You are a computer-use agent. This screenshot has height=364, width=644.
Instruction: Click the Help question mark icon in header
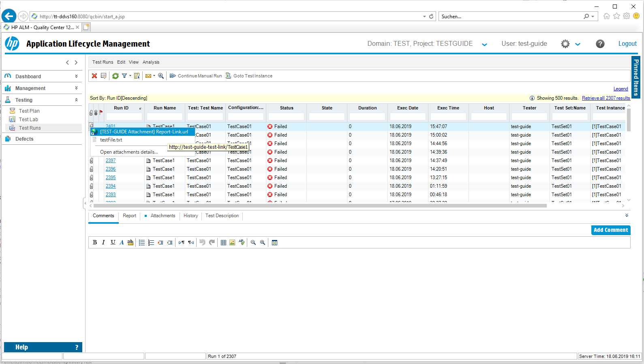600,44
